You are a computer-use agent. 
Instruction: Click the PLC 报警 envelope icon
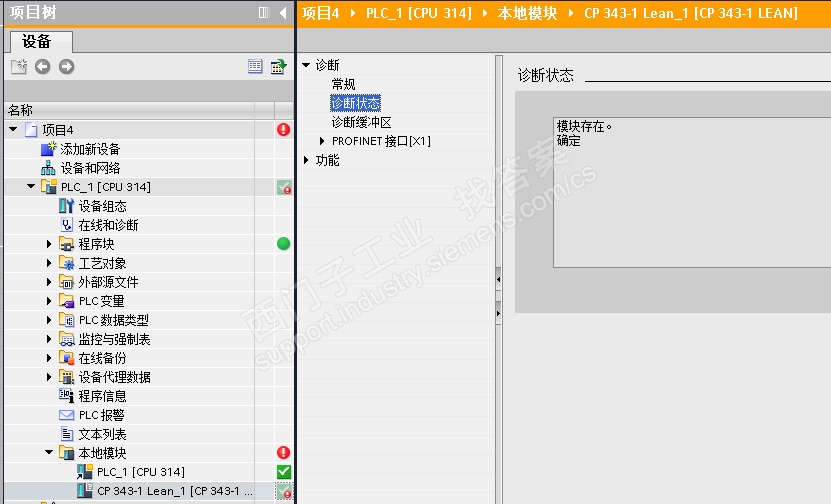[66, 415]
